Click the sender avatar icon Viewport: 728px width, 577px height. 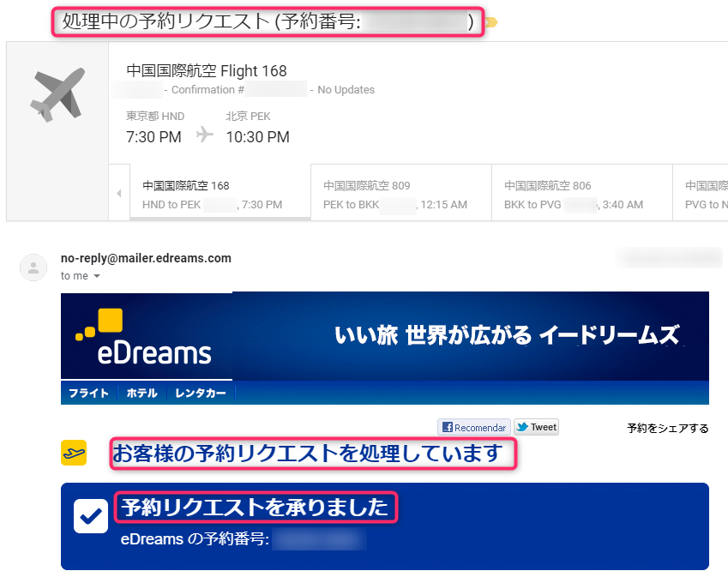[33, 267]
